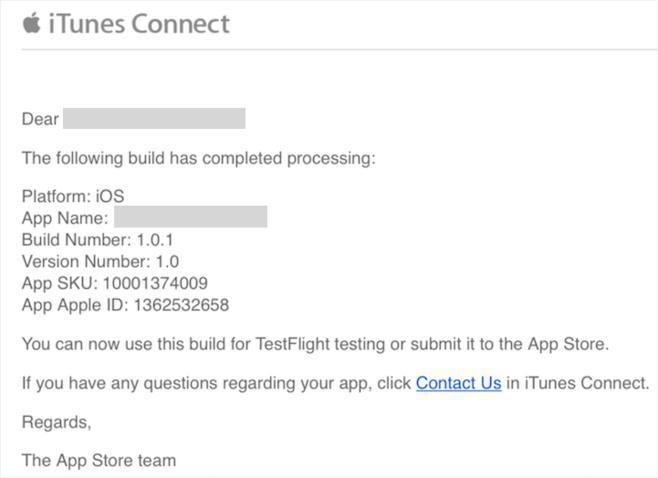Click The App Store team signature
658x478 pixels.
pyautogui.click(x=98, y=461)
